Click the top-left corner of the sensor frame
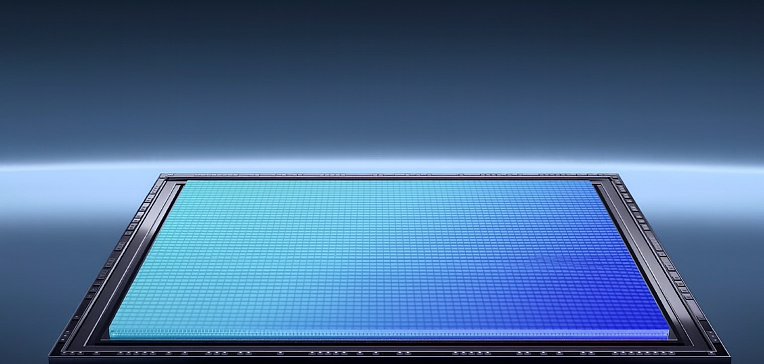 click(x=166, y=177)
